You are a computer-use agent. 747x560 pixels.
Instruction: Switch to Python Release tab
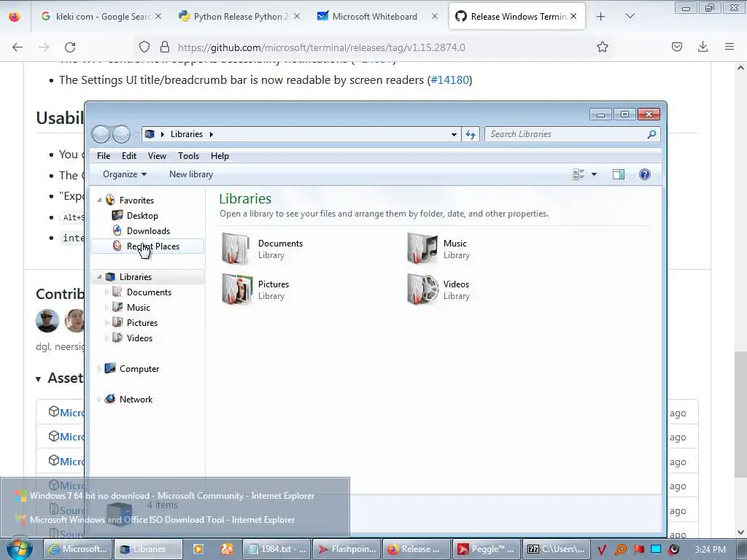point(239,17)
